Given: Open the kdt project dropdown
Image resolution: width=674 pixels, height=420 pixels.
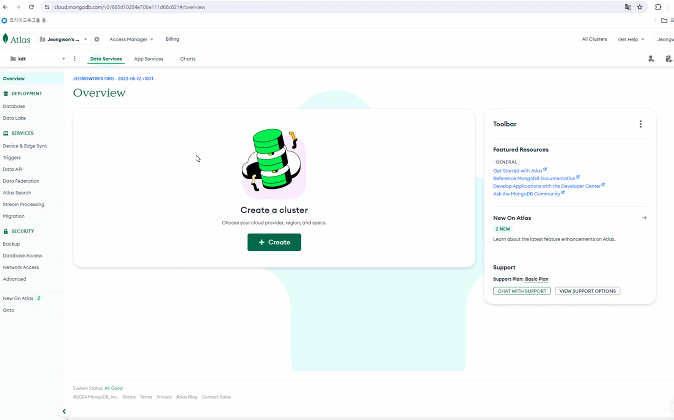Looking at the screenshot, I should [37, 58].
